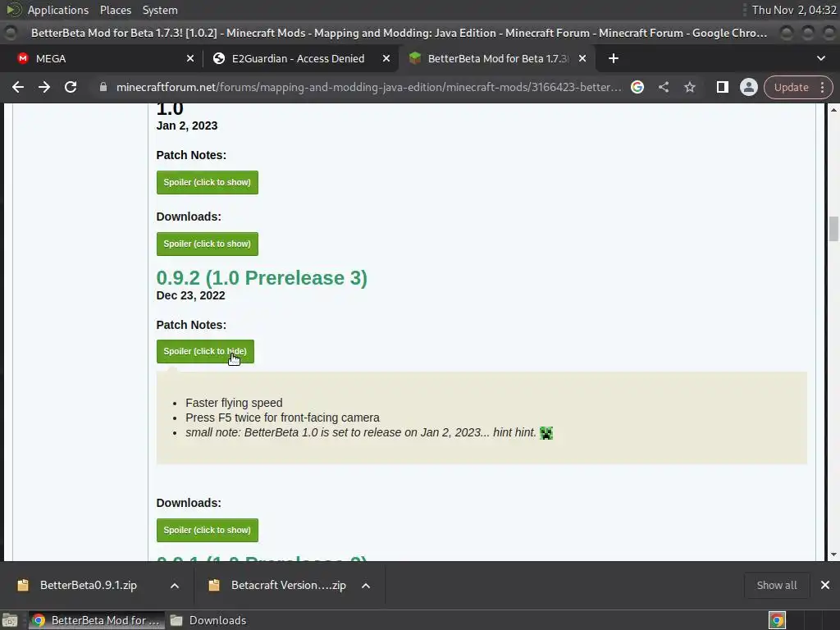Toggle the browser side panel

point(722,87)
